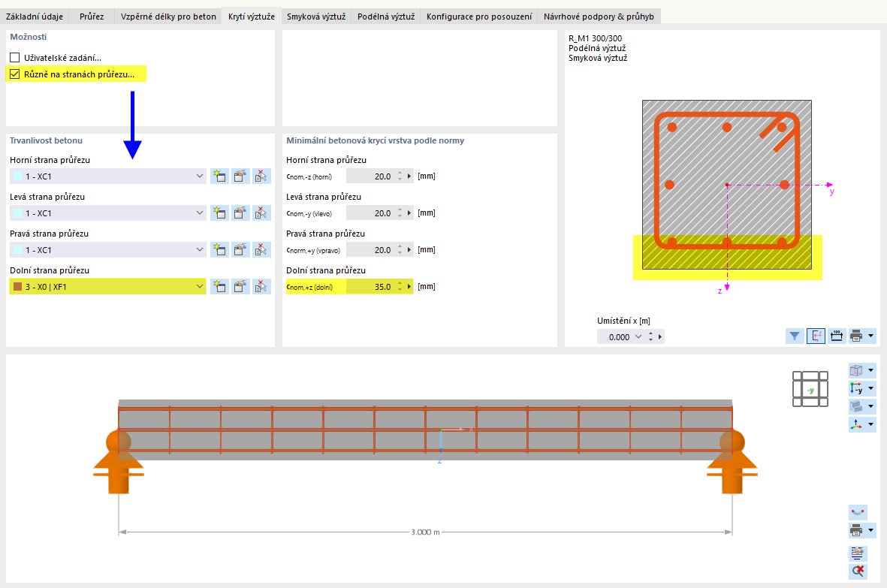This screenshot has width=887, height=588.
Task: Click the reinforcement list settings icon
Action: point(858,553)
